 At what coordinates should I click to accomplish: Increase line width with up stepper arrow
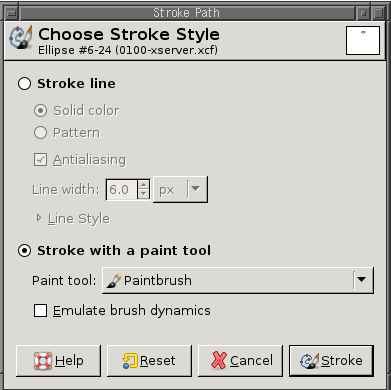pos(144,184)
